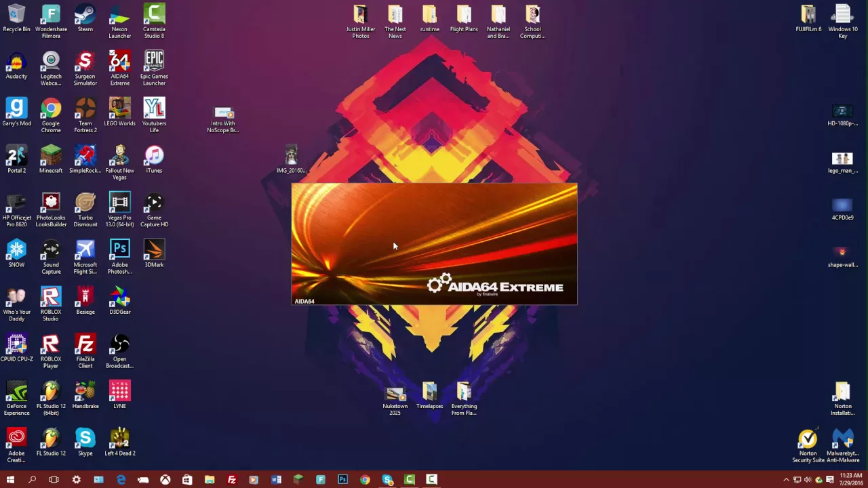Select Google Chrome desktop shortcut

(51, 116)
